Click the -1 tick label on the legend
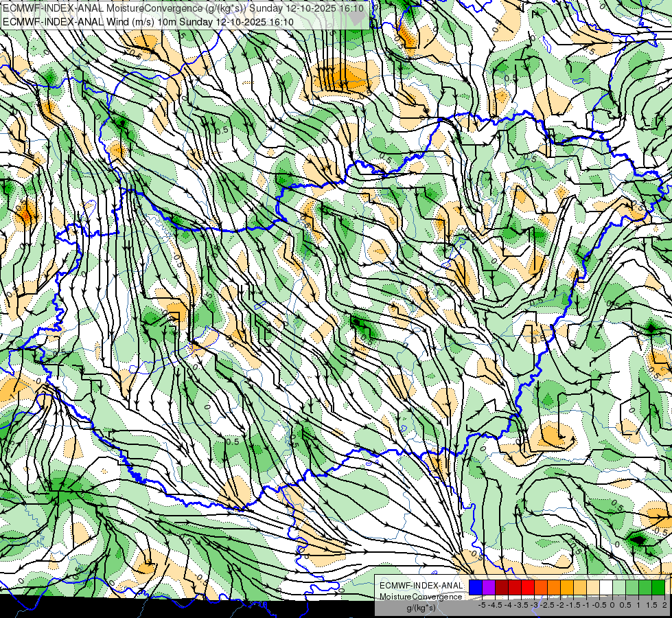This screenshot has width=672, height=618. tap(586, 605)
